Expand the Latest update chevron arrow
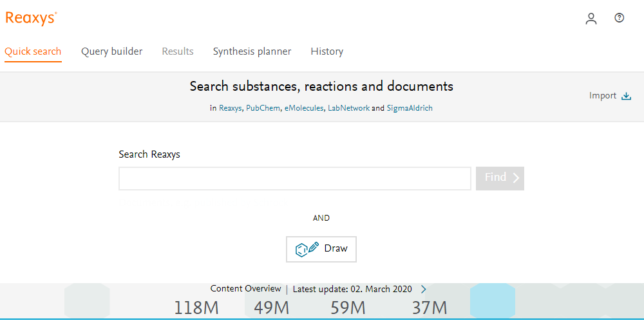Screen dimensions: 644x323 (423, 290)
